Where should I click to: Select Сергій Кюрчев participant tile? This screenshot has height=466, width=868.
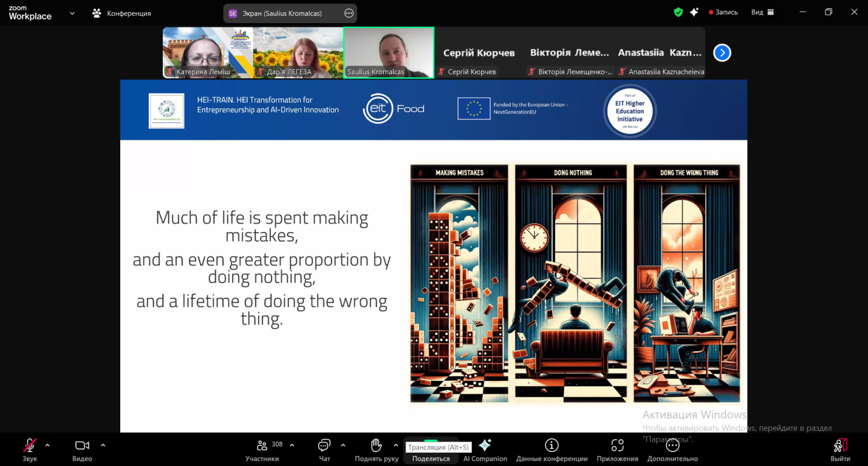[x=479, y=53]
